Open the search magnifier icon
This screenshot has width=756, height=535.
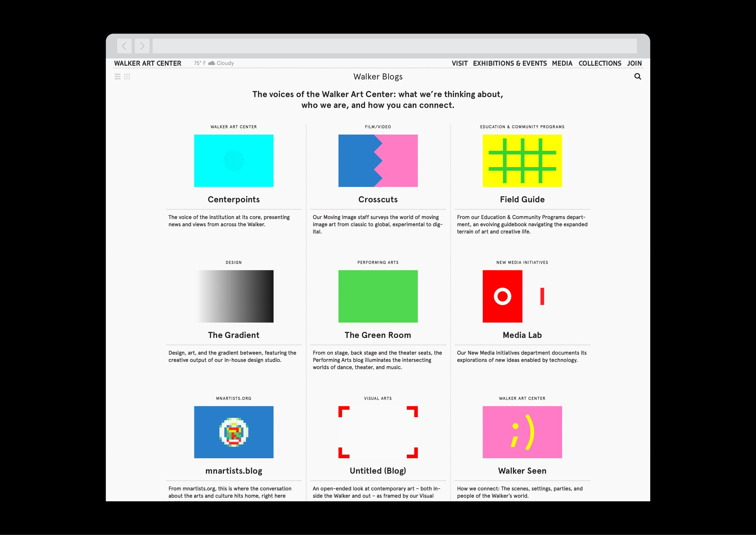(x=638, y=77)
